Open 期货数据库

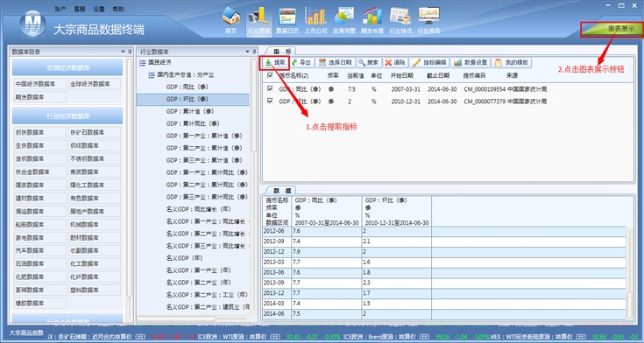[39, 97]
